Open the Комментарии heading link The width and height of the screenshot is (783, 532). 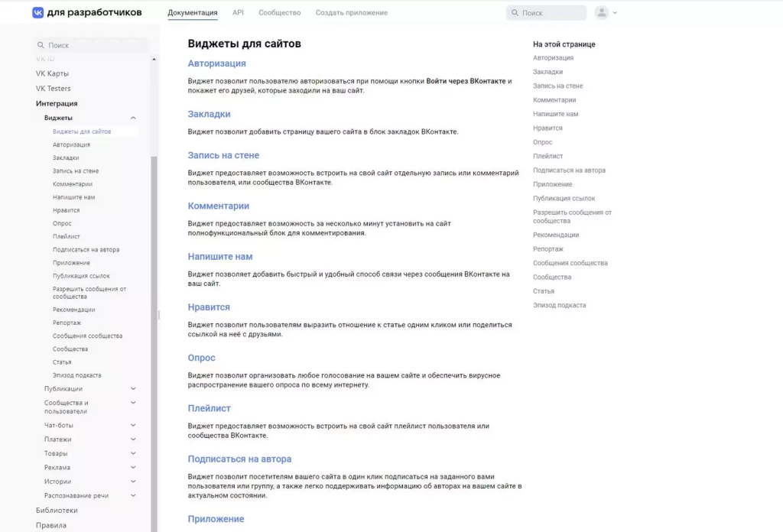218,206
